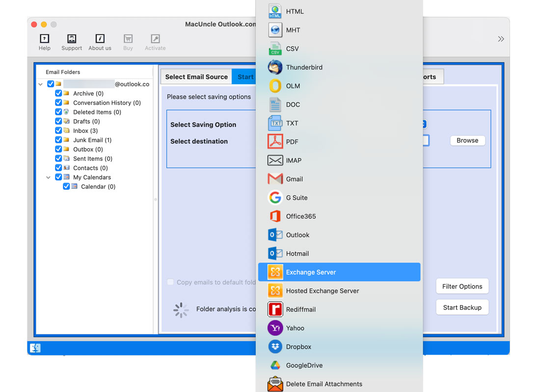Switch to the Select Email Source tab
The image size is (538, 392).
[196, 77]
